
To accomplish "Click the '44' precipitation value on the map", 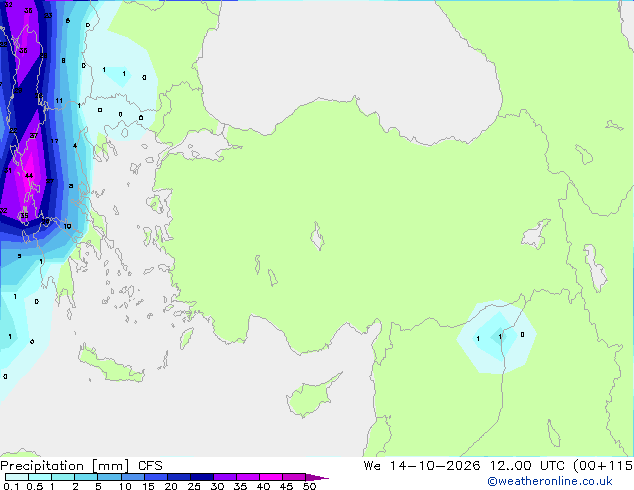I will coord(29,175).
